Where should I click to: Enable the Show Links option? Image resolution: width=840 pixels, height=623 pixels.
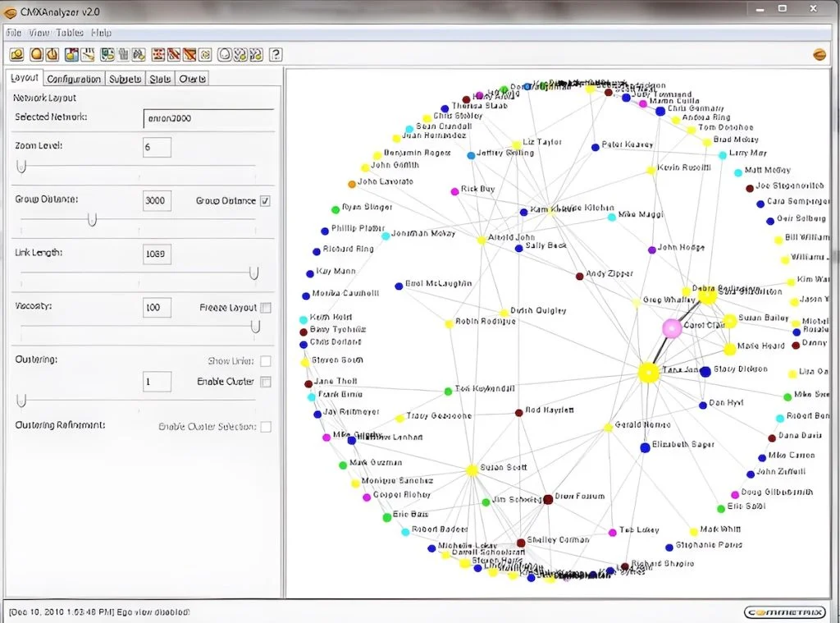click(x=265, y=360)
